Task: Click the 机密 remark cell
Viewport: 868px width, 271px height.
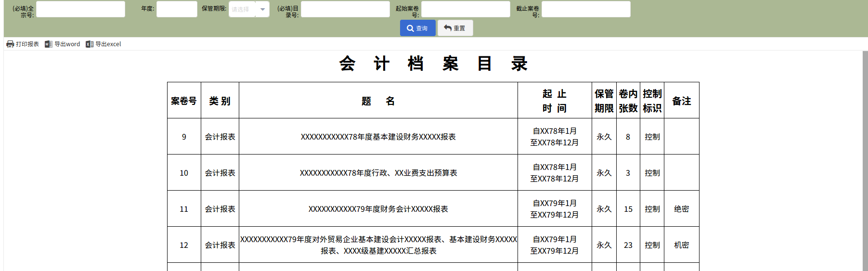Action: coord(682,245)
